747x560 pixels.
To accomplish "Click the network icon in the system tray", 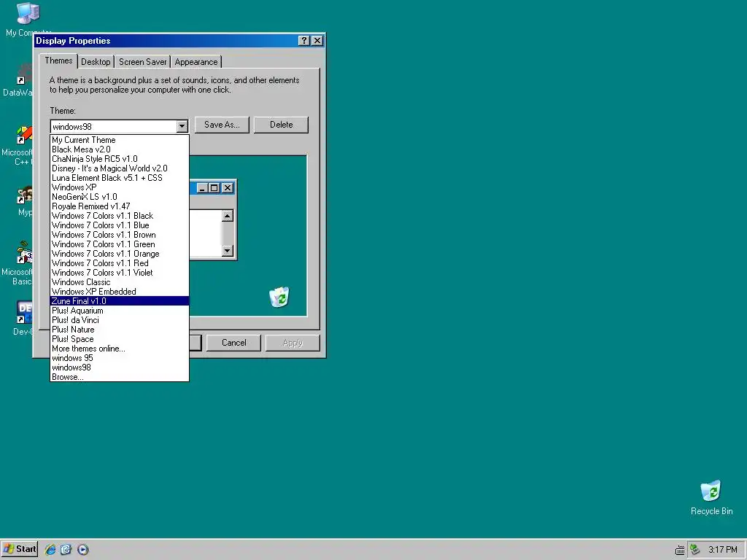I will (x=695, y=550).
